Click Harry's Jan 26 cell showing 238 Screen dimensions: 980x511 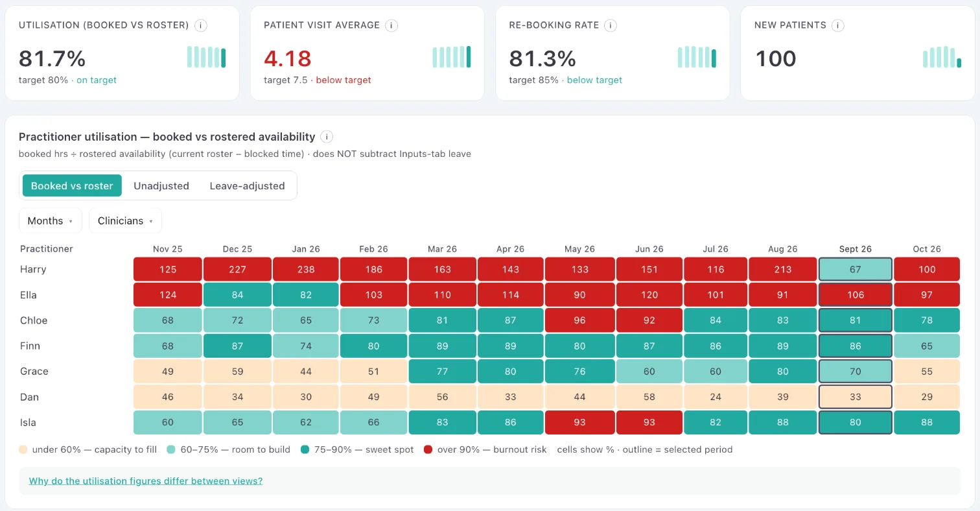tap(306, 269)
